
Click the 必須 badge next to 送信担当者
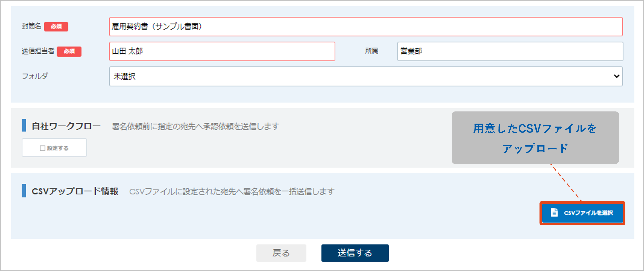[69, 51]
